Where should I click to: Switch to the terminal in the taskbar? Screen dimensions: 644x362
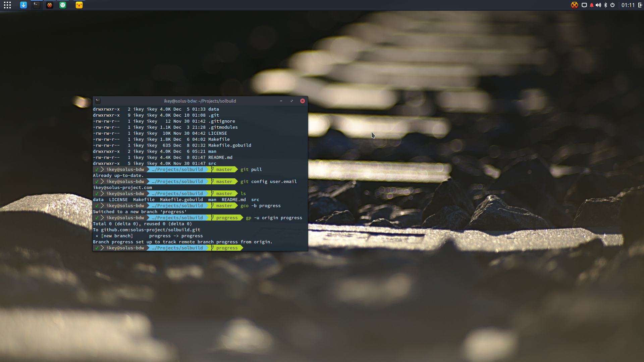36,5
